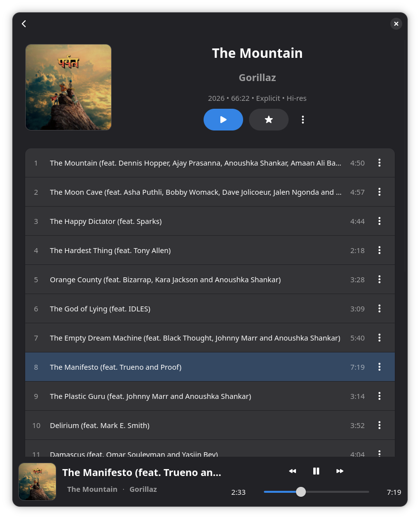Go back using the left chevron arrow
The height and width of the screenshot is (519, 420).
(x=24, y=24)
